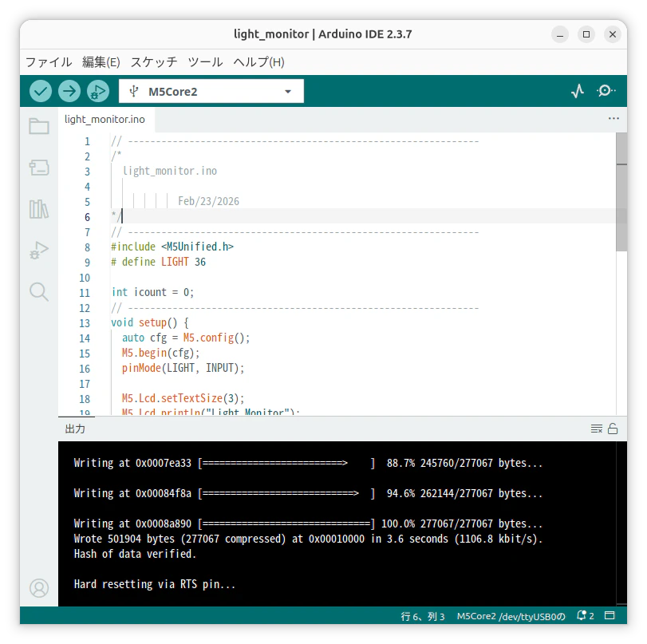Click the M5.Lcd.setTextSize(3); line
Screen dimensions: 647x644
point(183,398)
